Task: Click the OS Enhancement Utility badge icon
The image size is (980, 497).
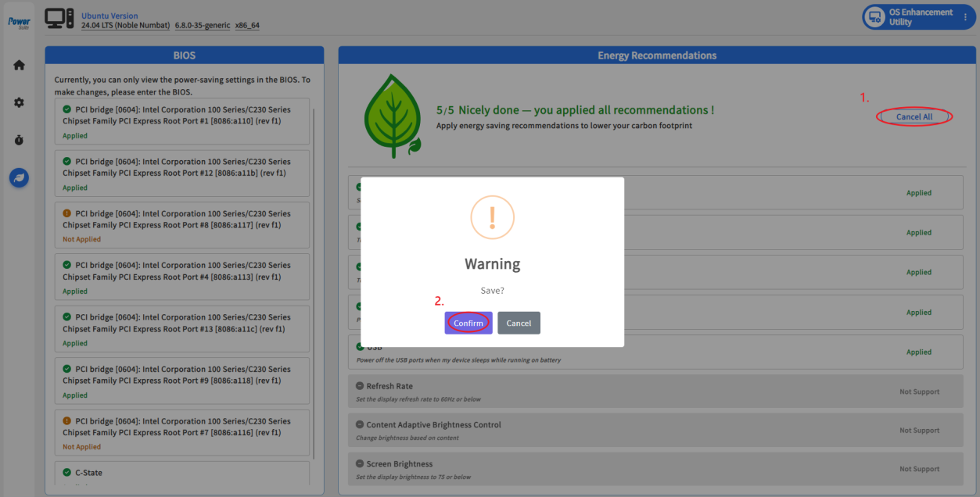Action: pyautogui.click(x=874, y=17)
